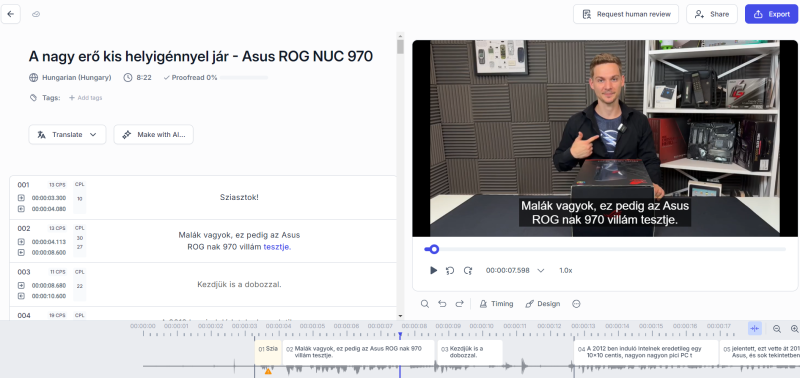Change the 1.0x playback speed
The image size is (800, 378).
point(565,270)
